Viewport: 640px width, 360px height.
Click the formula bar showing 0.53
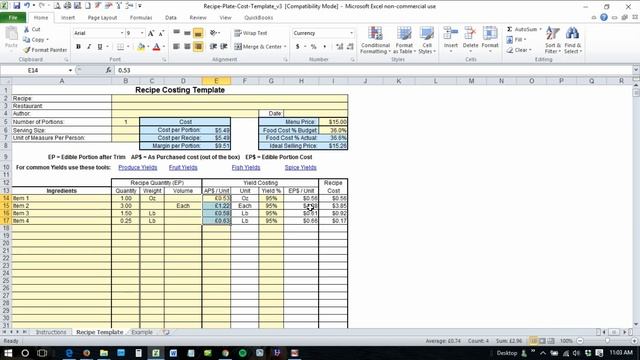373,70
